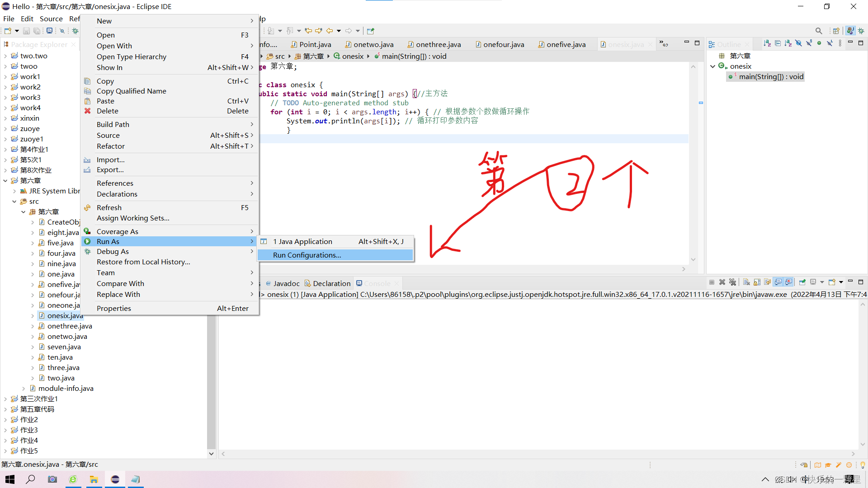
Task: Click Terminate square icon in Console
Action: pyautogui.click(x=712, y=282)
